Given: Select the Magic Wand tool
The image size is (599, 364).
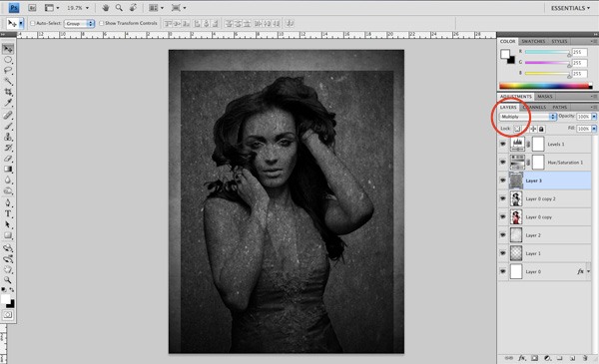Looking at the screenshot, I should [x=8, y=81].
